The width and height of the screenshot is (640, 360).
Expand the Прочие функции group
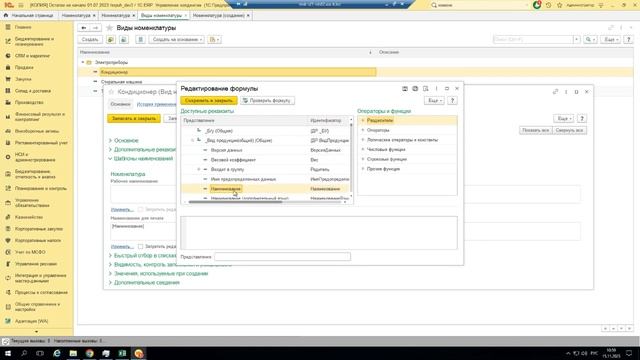[x=362, y=169]
